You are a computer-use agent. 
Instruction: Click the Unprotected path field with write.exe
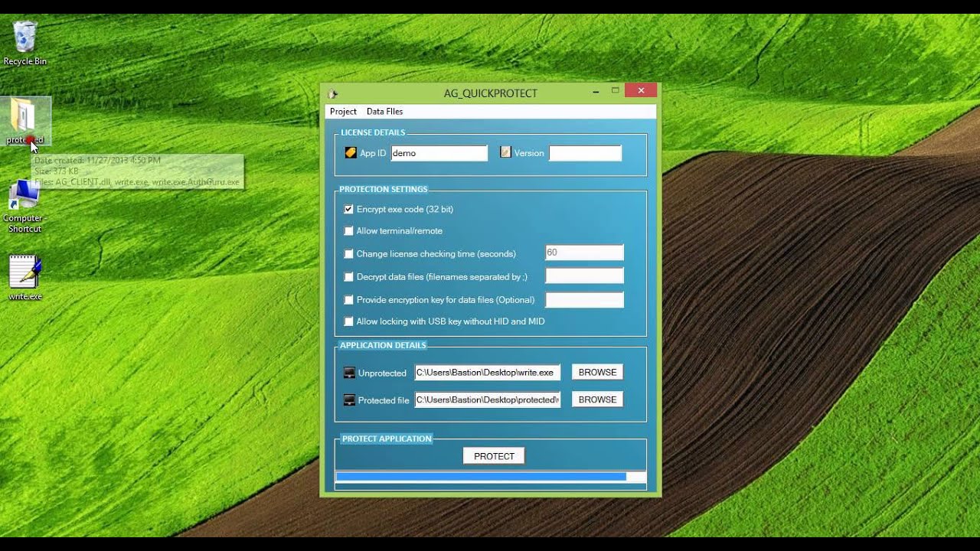coord(488,373)
